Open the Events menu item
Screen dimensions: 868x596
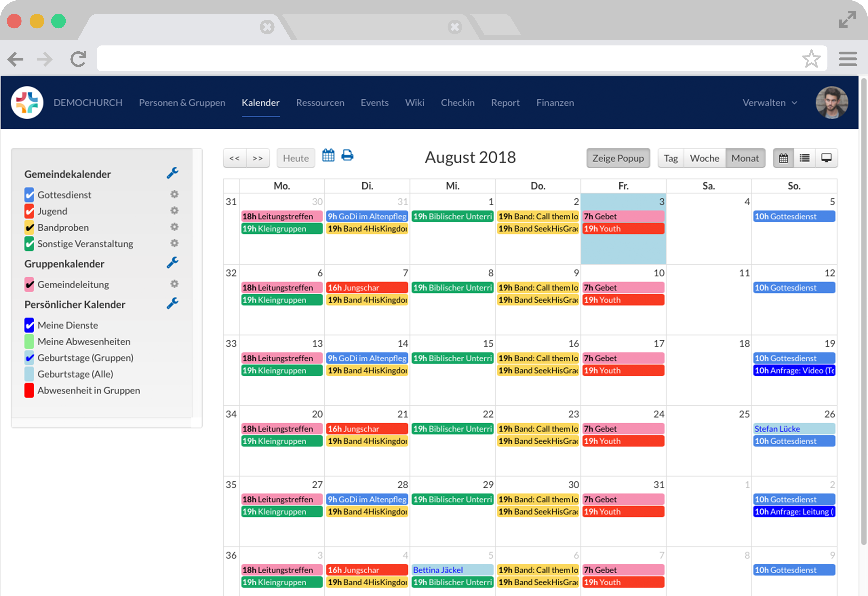coord(375,102)
